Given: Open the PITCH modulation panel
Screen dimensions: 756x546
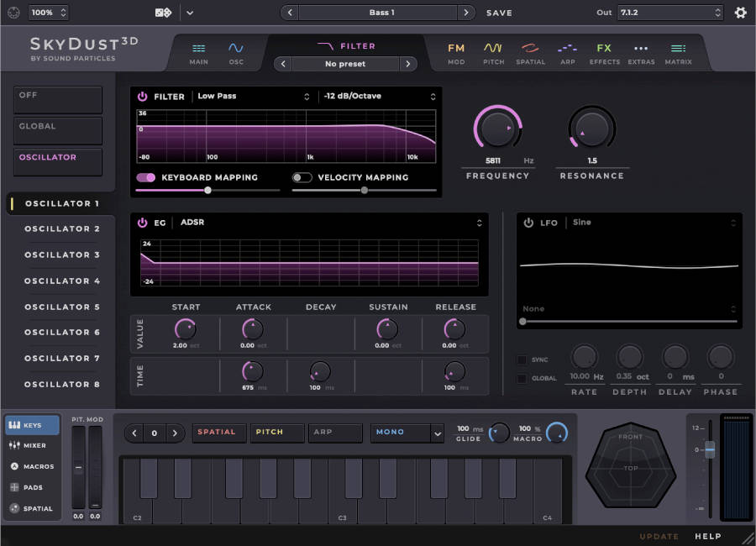Looking at the screenshot, I should tap(493, 52).
